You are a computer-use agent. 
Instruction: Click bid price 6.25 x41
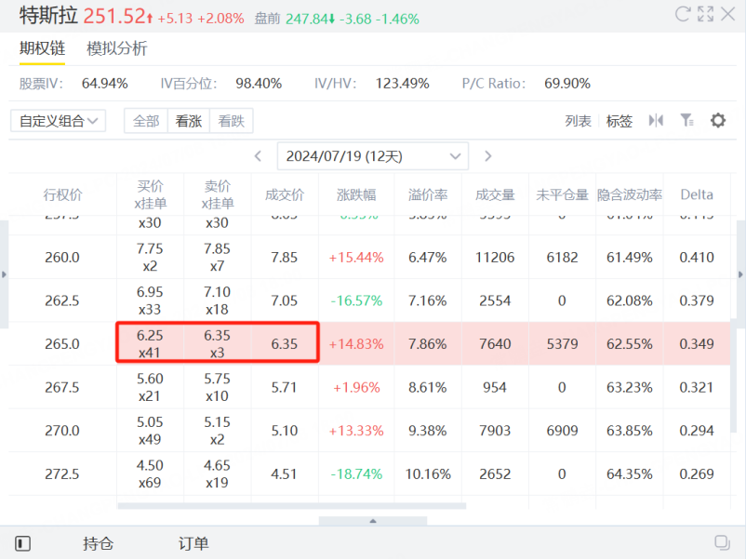[x=150, y=343]
